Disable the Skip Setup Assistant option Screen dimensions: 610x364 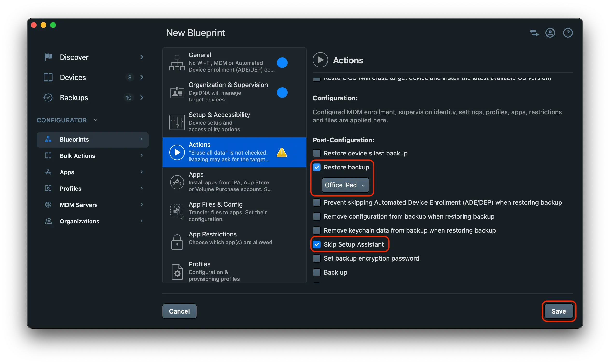click(x=317, y=244)
